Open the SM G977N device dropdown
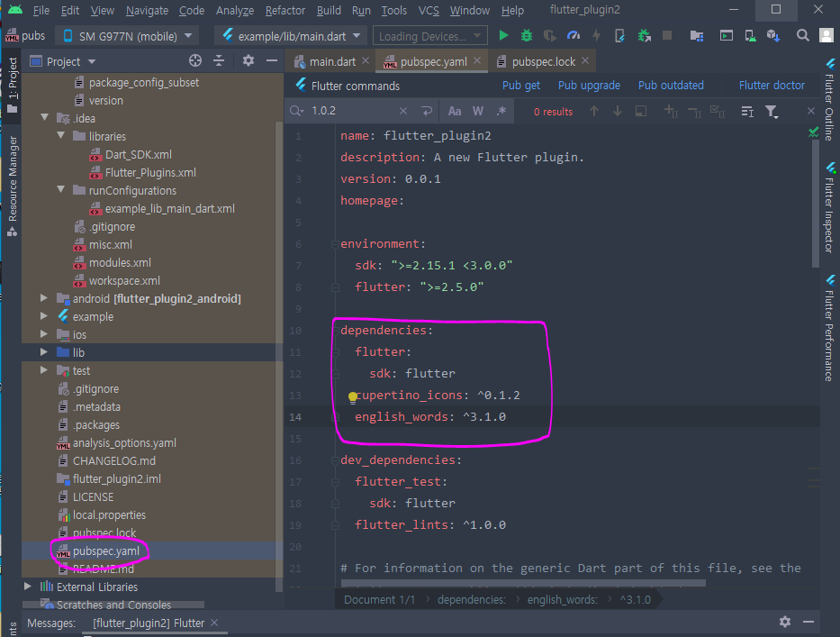The width and height of the screenshot is (840, 637). pos(128,36)
